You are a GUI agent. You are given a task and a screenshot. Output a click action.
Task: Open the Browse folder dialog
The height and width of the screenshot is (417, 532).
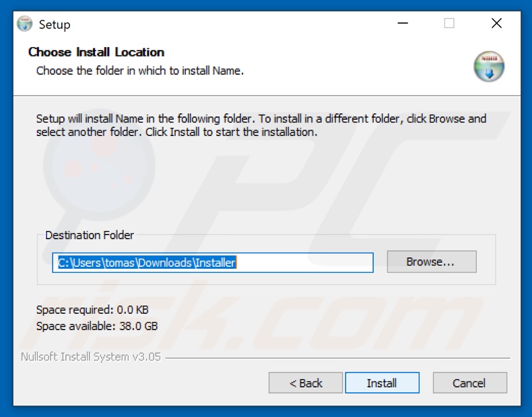pos(431,262)
